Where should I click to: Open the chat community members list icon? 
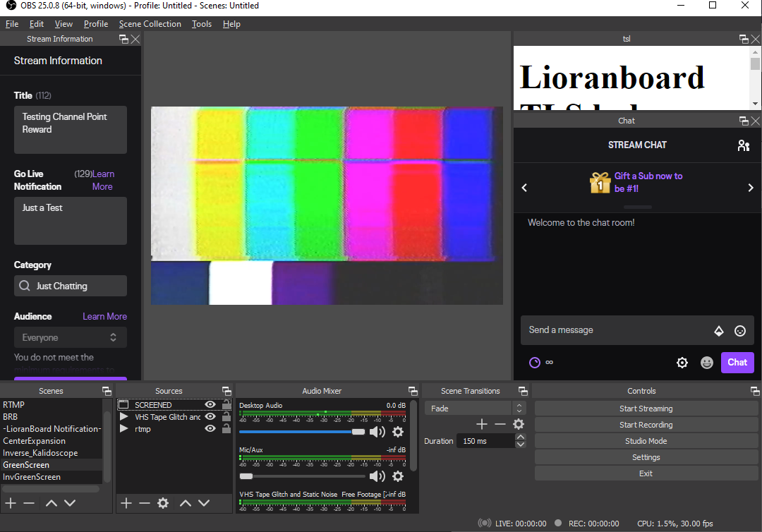coord(744,145)
